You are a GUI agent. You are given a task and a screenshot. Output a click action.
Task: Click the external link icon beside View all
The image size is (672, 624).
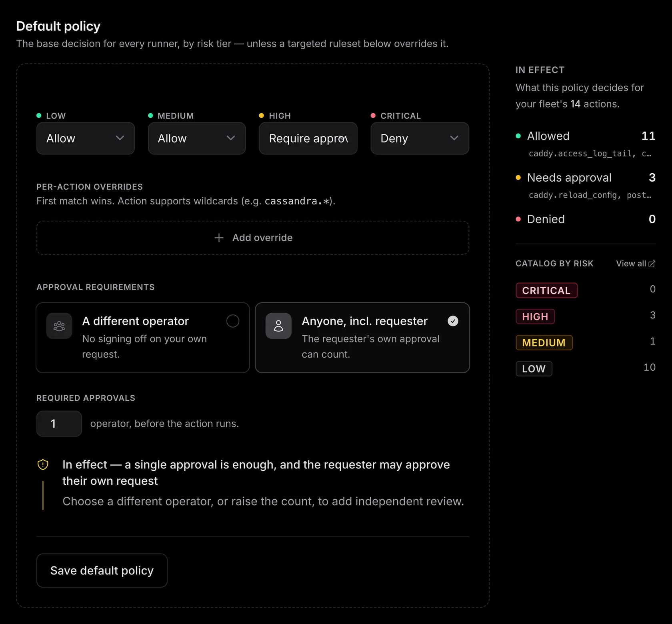pos(652,264)
